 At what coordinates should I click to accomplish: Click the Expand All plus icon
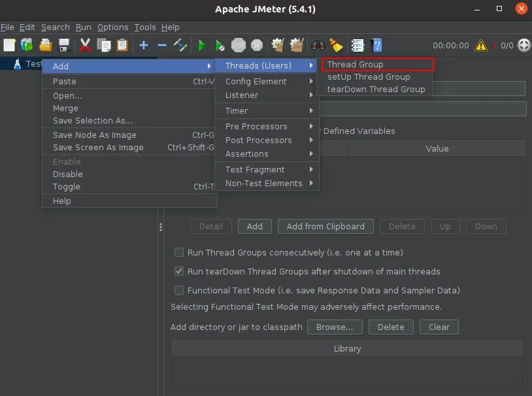(x=144, y=45)
